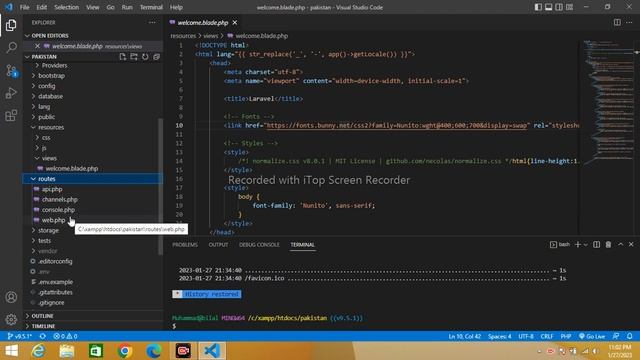
Task: Click the branch v9.5.1 status item
Action: [x=19, y=336]
